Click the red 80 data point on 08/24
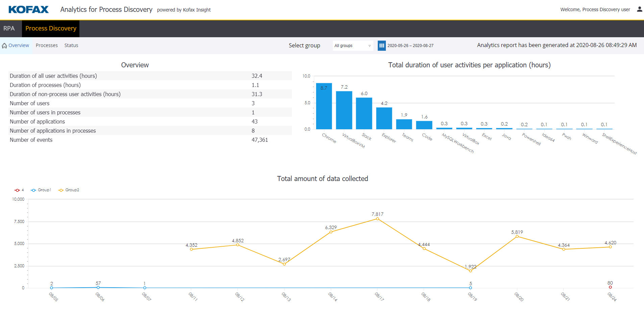The height and width of the screenshot is (313, 644). coord(610,287)
